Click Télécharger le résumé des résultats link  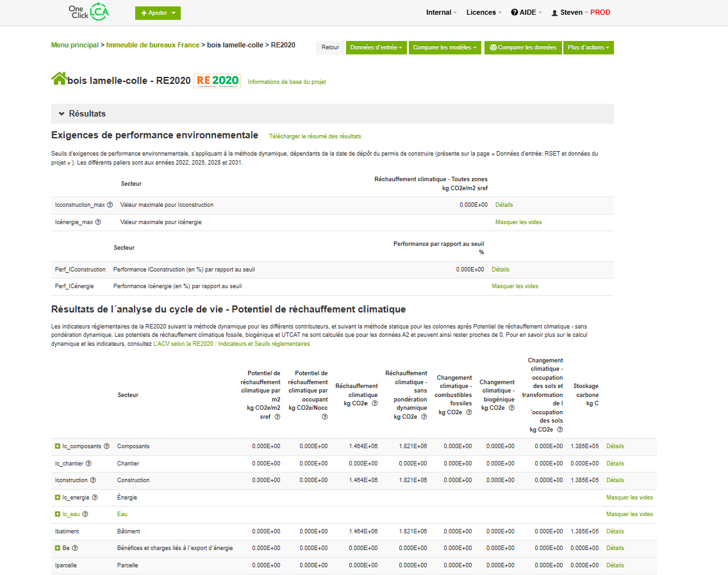tap(315, 136)
